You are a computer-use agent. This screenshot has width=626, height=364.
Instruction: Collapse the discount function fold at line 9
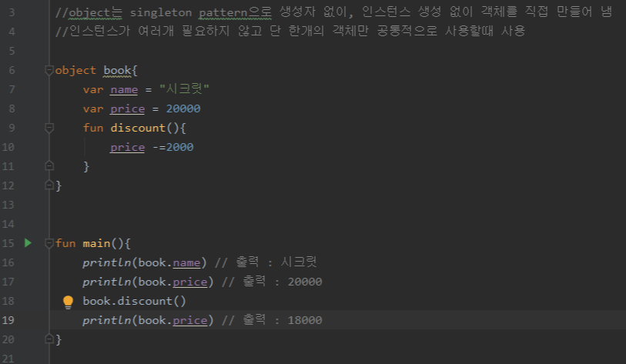[x=49, y=128]
